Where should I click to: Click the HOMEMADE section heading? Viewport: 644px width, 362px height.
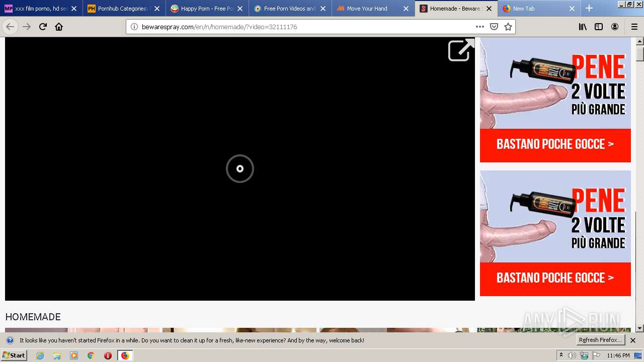[33, 317]
